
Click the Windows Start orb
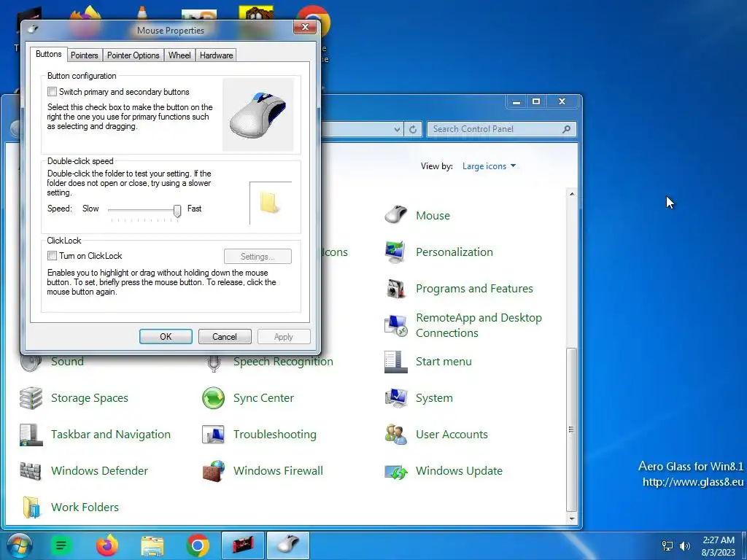[19, 545]
